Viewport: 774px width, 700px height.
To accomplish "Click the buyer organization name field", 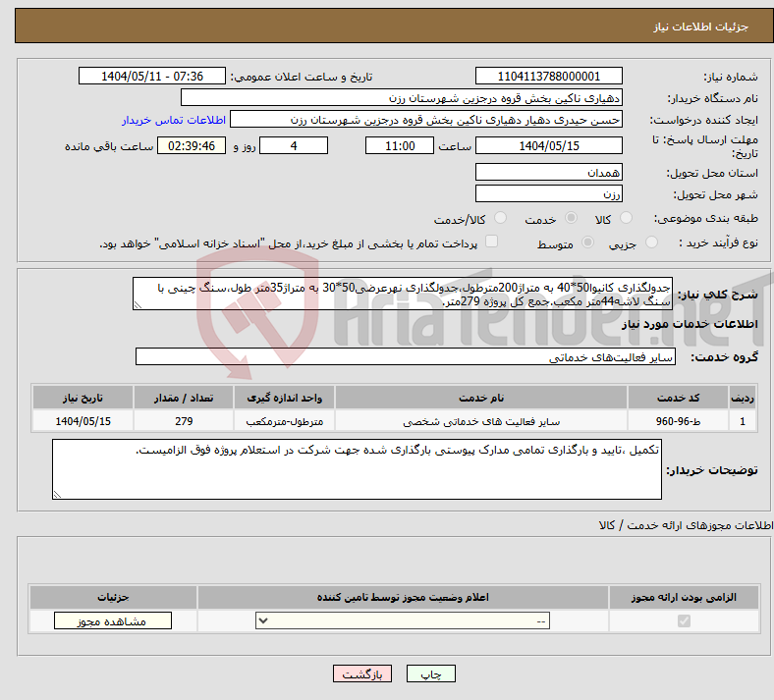I will pos(402,97).
